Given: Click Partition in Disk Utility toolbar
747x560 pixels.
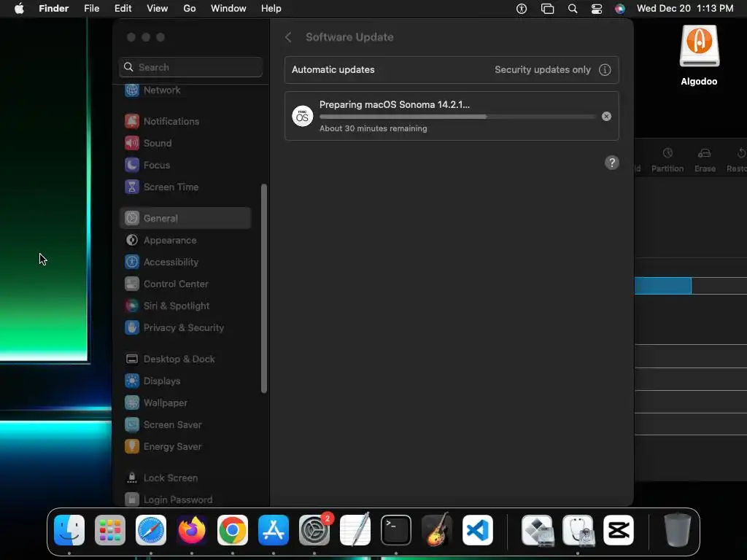Looking at the screenshot, I should 667,160.
